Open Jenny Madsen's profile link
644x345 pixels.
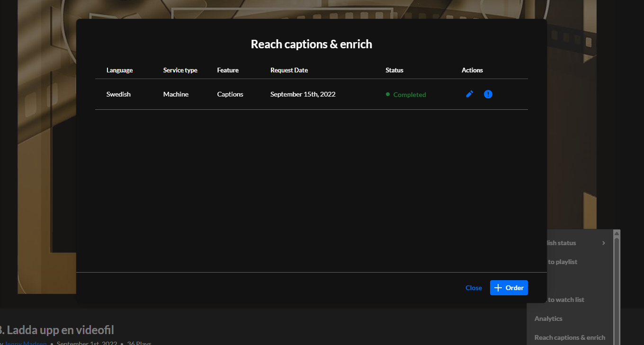pos(26,343)
